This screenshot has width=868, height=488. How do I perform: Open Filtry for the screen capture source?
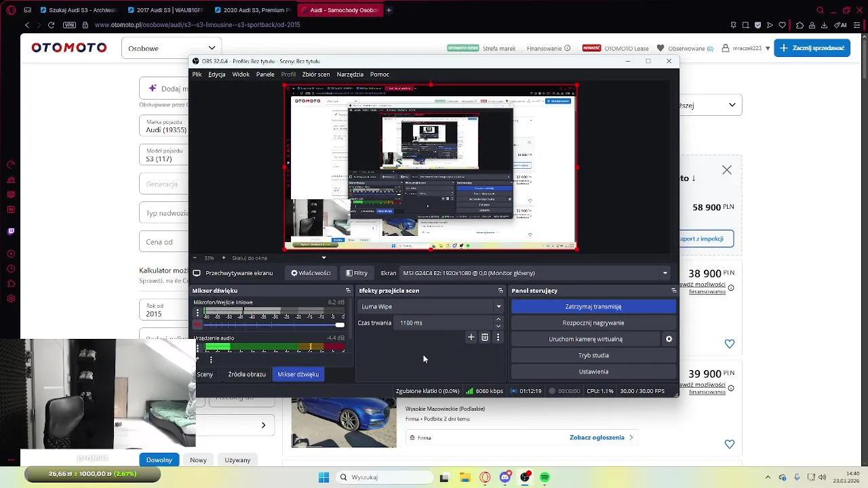[x=357, y=272]
